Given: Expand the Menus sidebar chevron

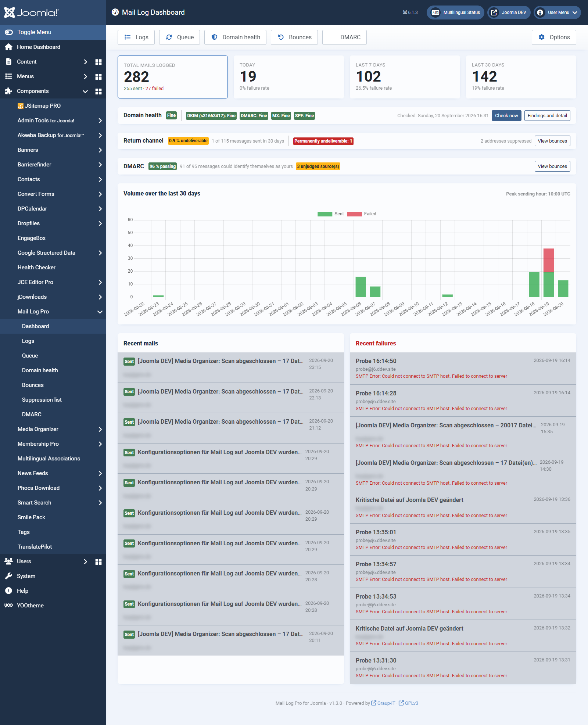Looking at the screenshot, I should 86,77.
